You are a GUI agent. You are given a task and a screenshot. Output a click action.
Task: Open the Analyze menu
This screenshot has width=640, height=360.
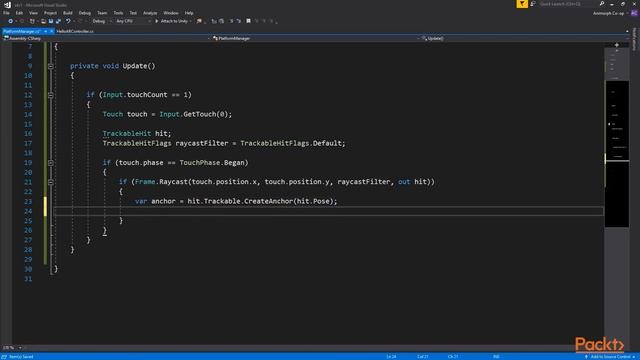point(150,13)
